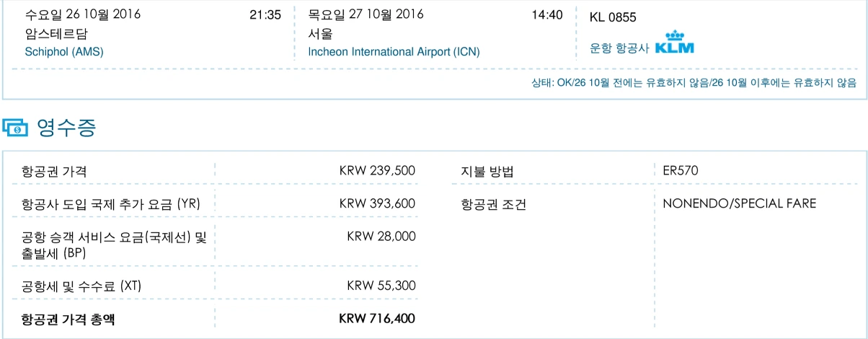Select the 서울 arrival city text
The image size is (868, 339).
coord(320,33)
